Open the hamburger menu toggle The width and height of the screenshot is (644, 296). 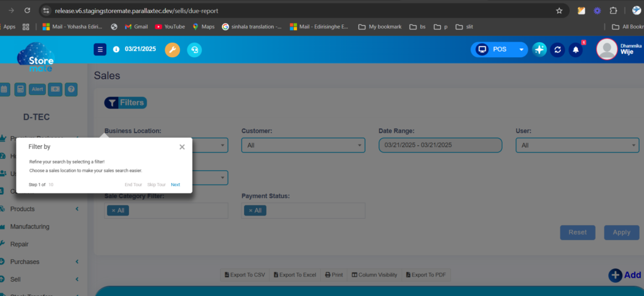click(x=100, y=49)
